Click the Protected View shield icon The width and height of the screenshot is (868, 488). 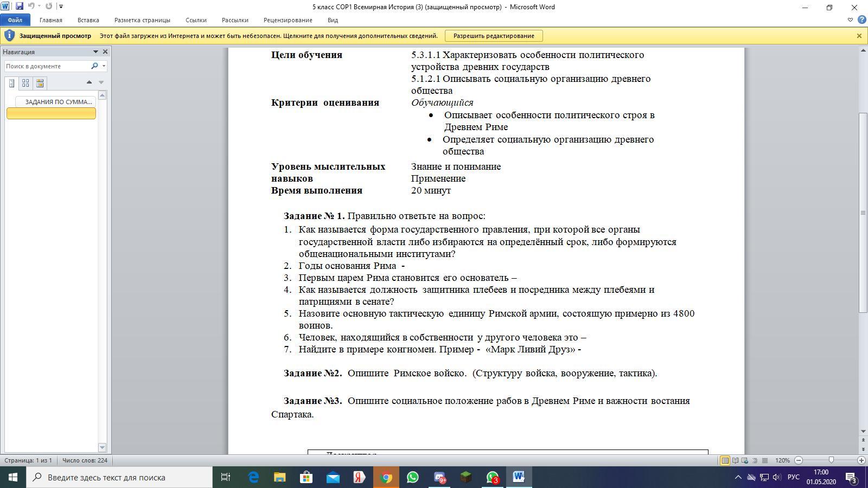pos(9,36)
